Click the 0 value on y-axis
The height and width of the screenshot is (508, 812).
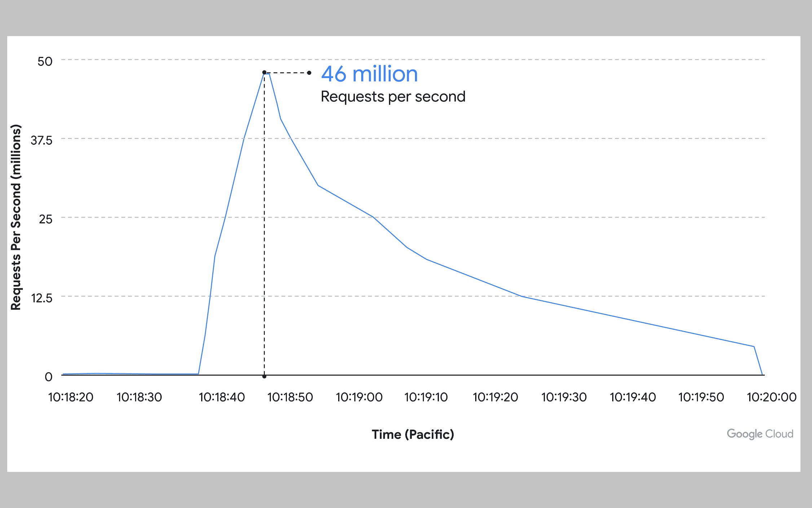click(49, 377)
